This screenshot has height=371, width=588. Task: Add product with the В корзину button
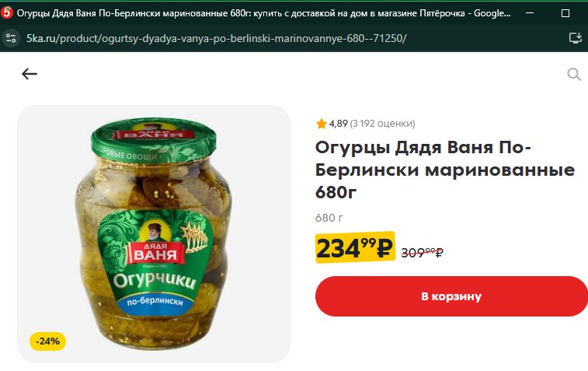[451, 296]
